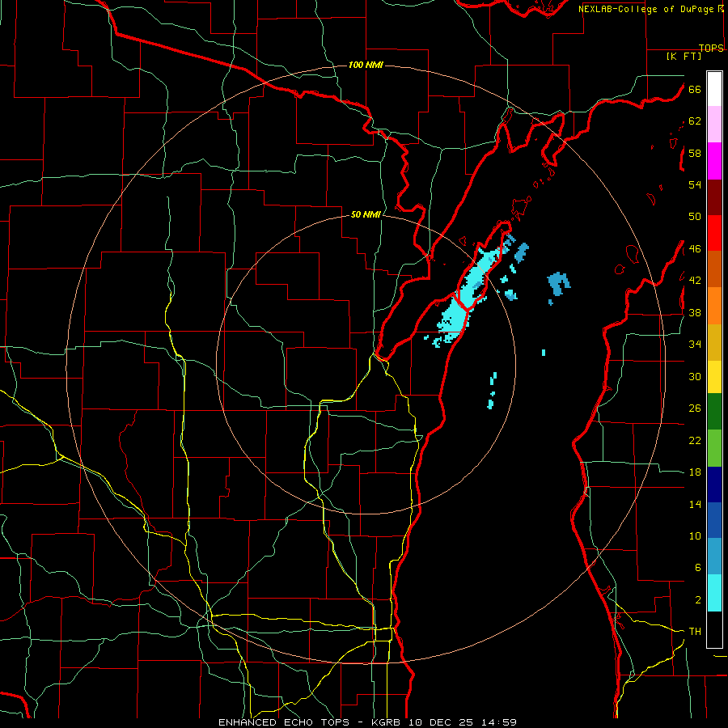Viewport: 728px width, 728px height.
Task: Click the "62" legend value
Action: [695, 121]
